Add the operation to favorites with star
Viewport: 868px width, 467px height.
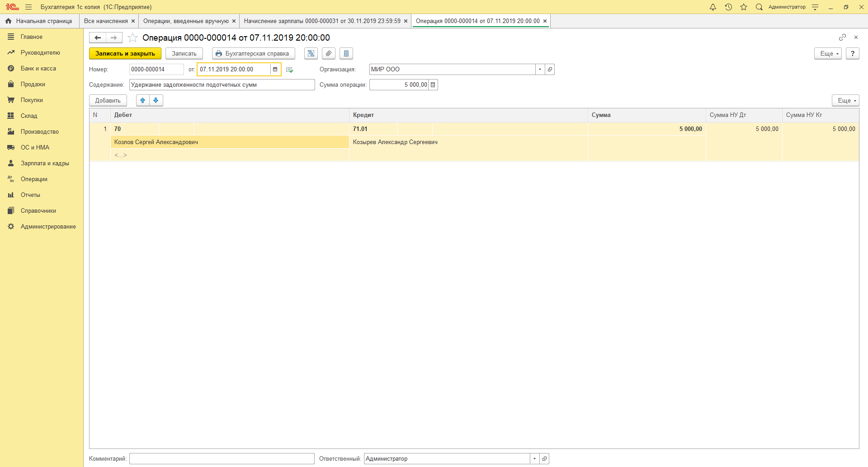[132, 37]
